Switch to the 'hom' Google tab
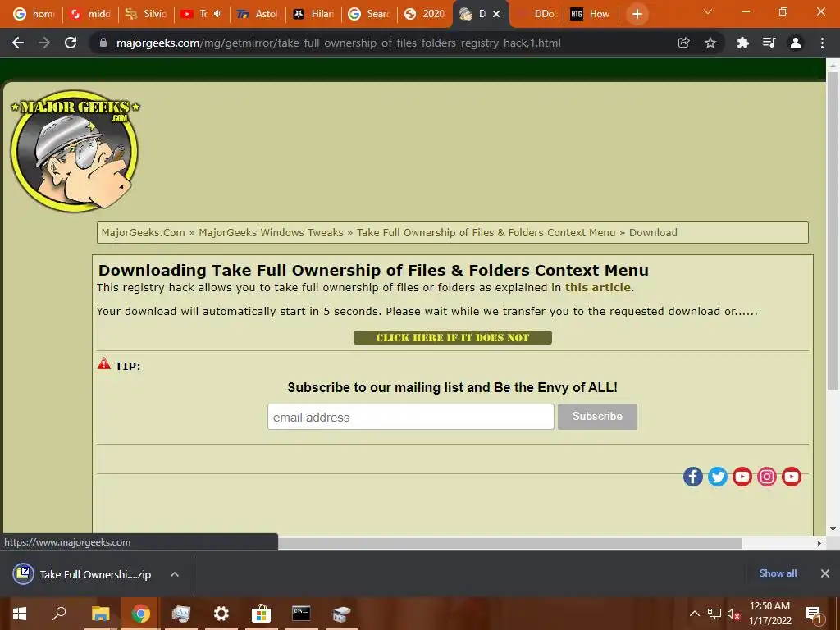Screen dimensions: 840x630 [x=33, y=14]
